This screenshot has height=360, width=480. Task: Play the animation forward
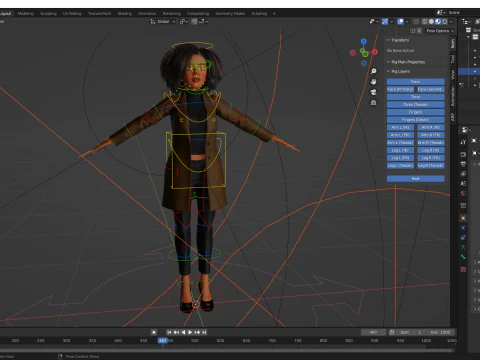tap(190, 332)
